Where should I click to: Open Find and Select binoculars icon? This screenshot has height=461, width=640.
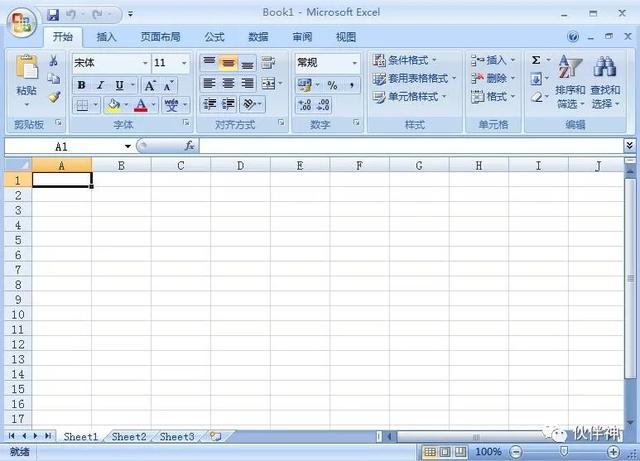tap(604, 67)
